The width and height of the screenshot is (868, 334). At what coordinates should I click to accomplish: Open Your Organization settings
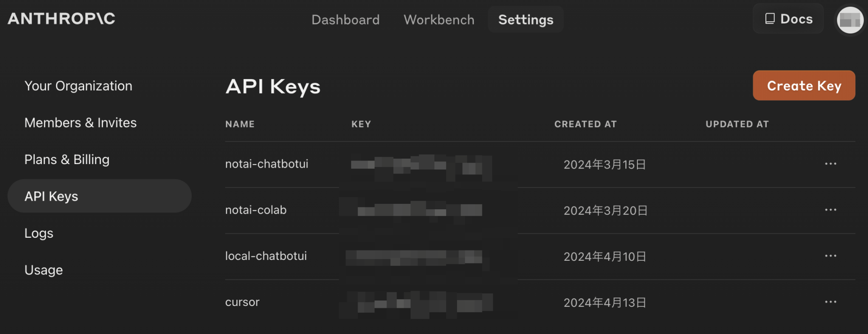pyautogui.click(x=78, y=86)
